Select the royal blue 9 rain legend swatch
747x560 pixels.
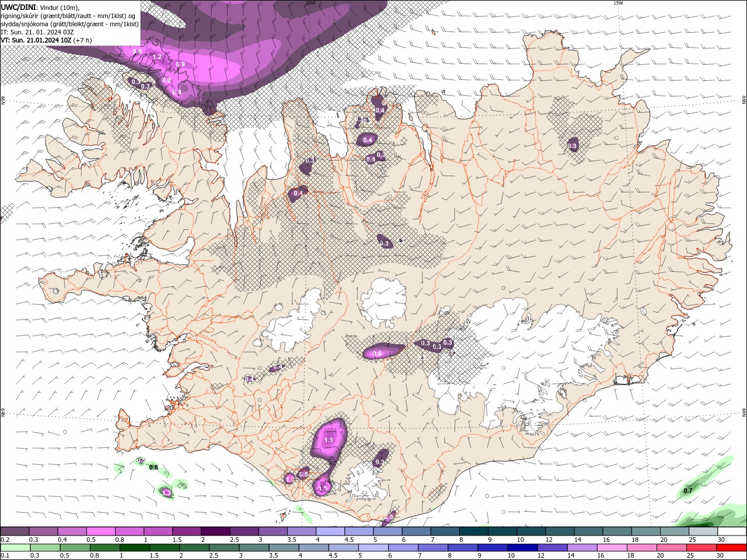[493, 548]
